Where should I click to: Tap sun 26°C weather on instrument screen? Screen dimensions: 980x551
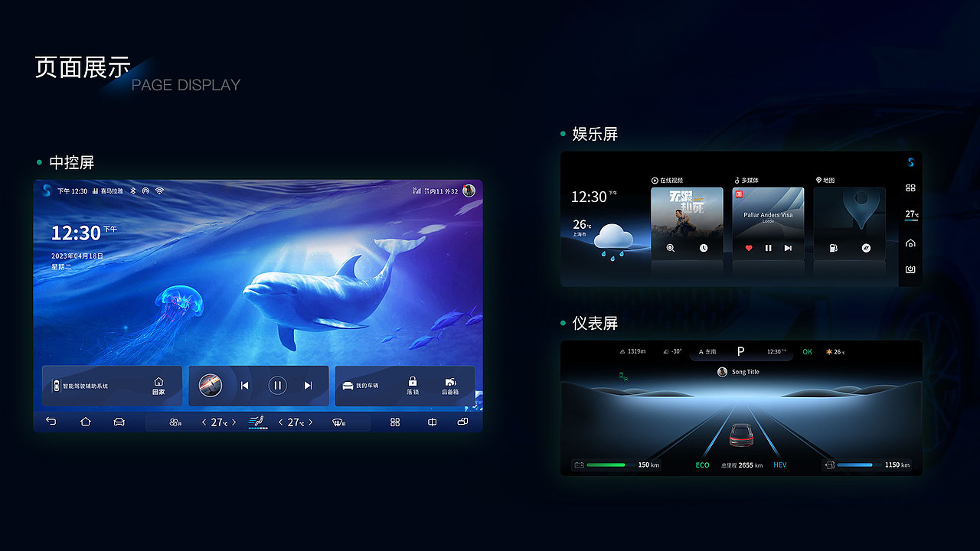point(835,352)
